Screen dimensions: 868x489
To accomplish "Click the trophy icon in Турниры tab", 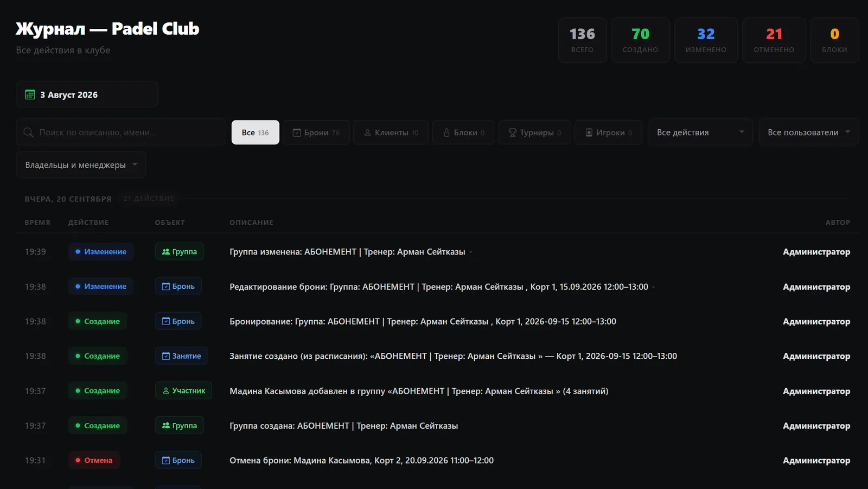I will tap(512, 132).
